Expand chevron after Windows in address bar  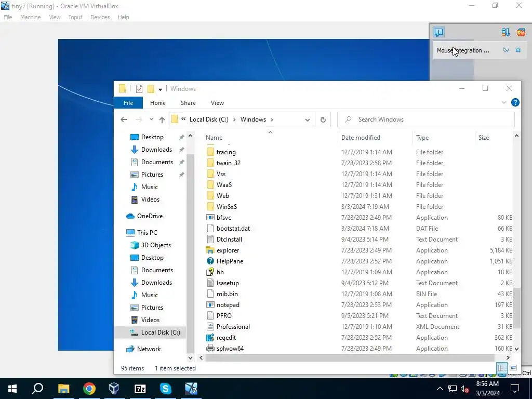(x=272, y=119)
